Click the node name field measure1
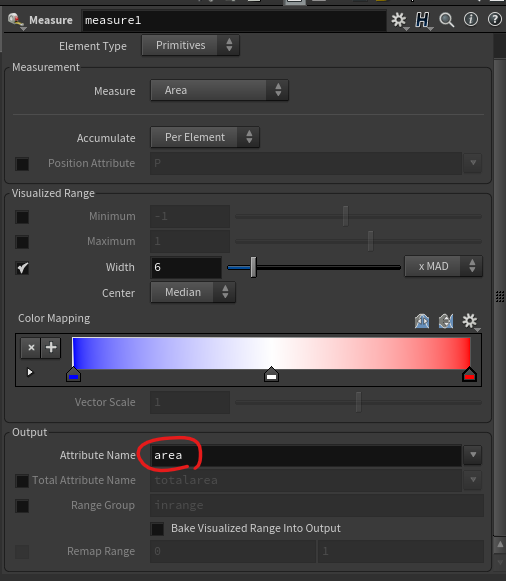This screenshot has width=506, height=581. pyautogui.click(x=234, y=20)
